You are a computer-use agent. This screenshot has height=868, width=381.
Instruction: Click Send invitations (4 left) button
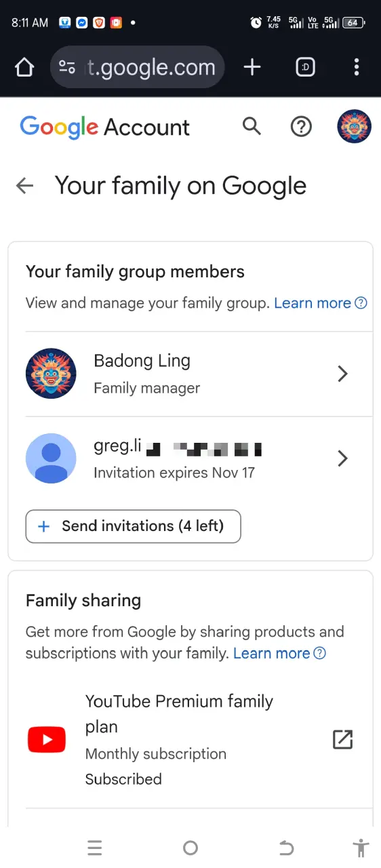pos(134,526)
